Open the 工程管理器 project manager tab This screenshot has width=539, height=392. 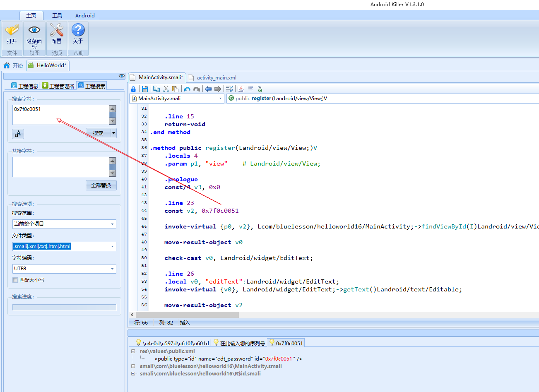tap(58, 86)
